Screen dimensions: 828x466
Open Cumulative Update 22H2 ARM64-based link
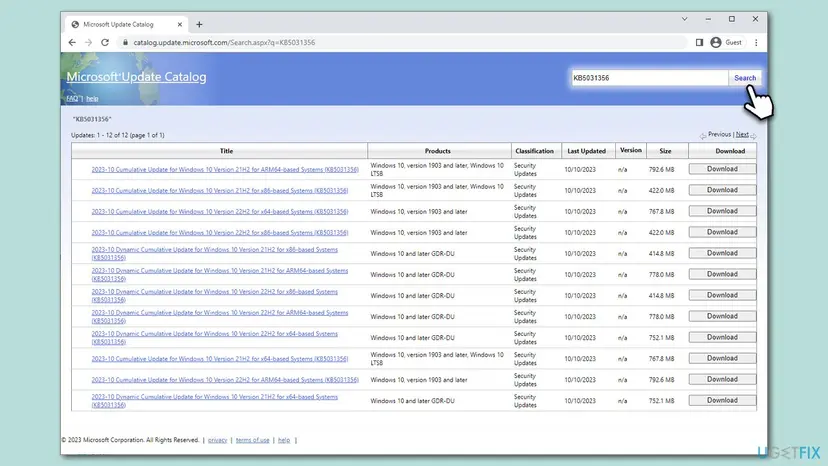225,380
